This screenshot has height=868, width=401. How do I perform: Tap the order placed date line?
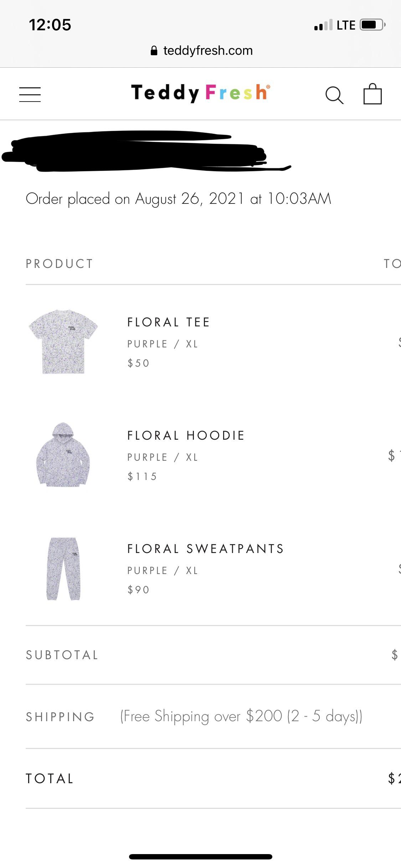(x=178, y=199)
